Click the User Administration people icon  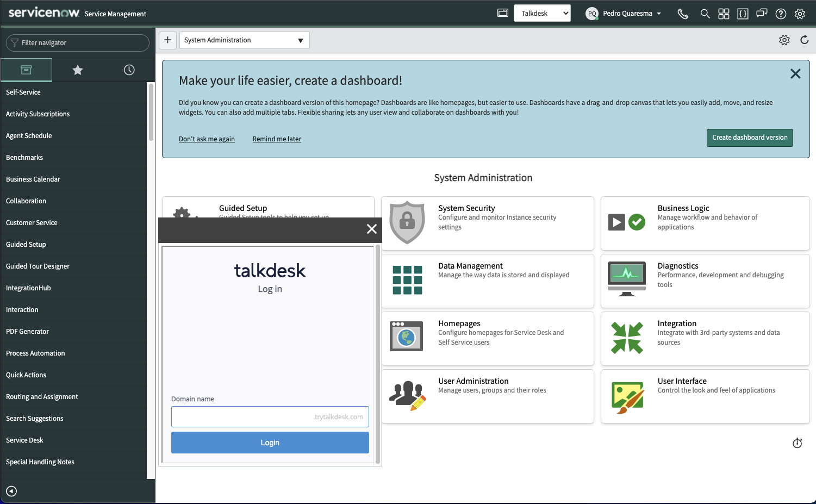pyautogui.click(x=407, y=396)
